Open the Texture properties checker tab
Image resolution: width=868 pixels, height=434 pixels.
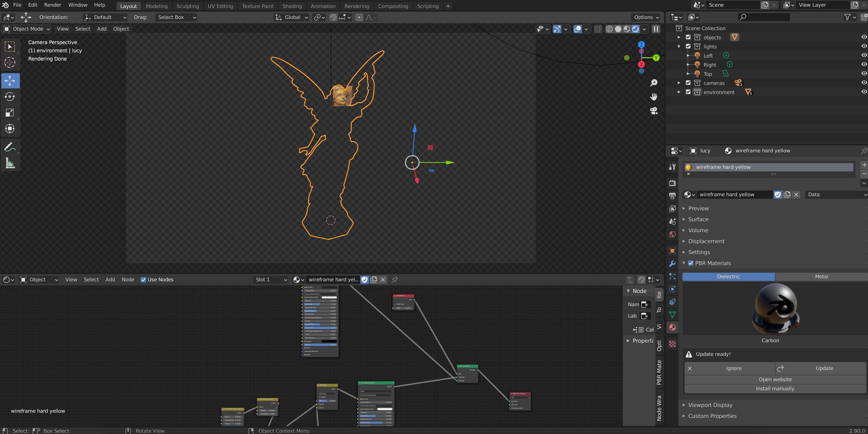673,344
